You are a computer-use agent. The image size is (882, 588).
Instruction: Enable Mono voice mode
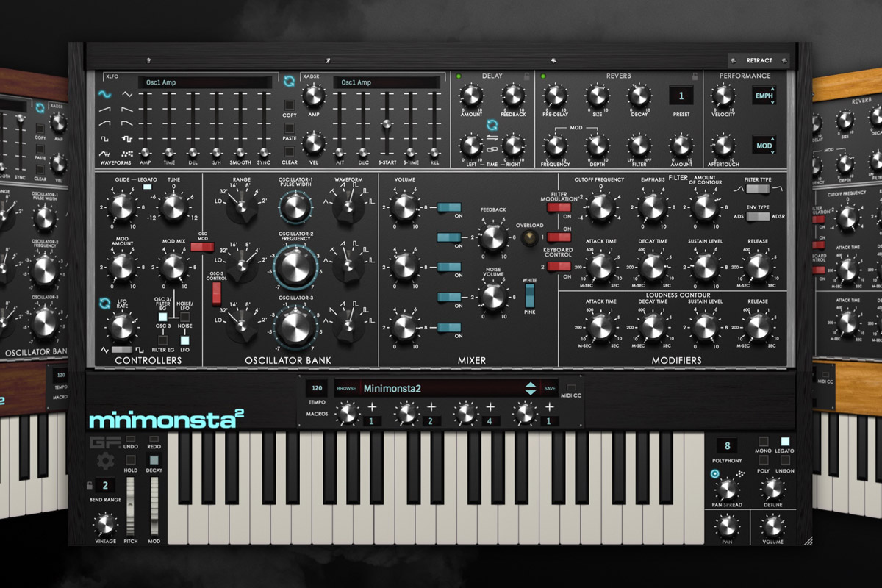(x=763, y=441)
